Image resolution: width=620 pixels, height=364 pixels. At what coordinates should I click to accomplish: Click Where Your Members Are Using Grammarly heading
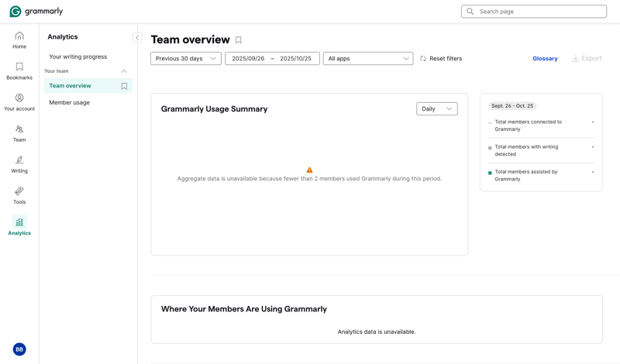244,309
